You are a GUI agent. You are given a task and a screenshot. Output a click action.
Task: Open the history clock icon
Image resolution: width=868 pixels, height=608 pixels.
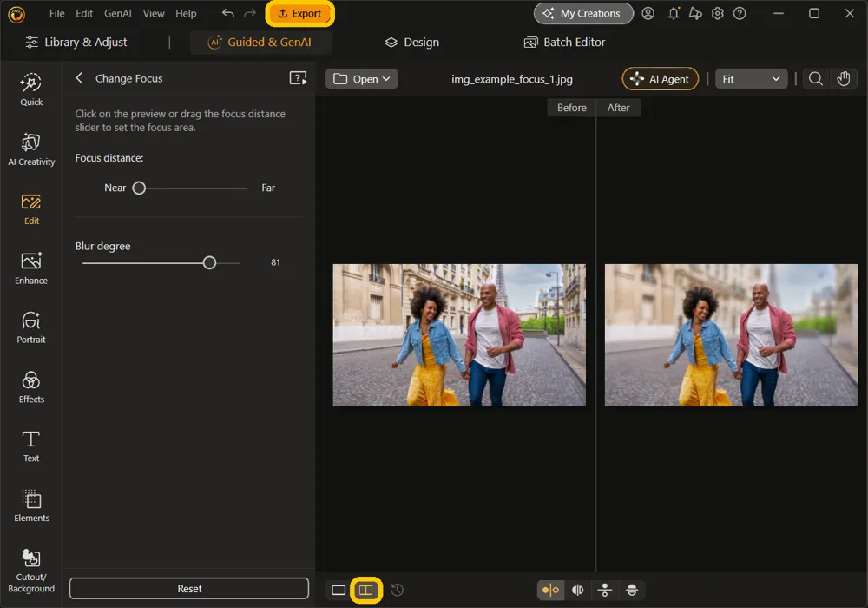tap(397, 590)
